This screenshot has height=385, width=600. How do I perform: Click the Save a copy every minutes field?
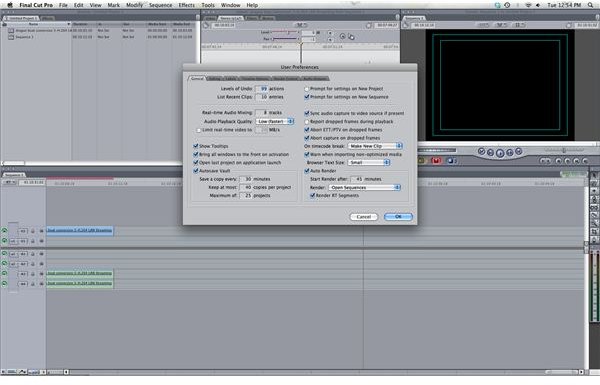(x=246, y=179)
